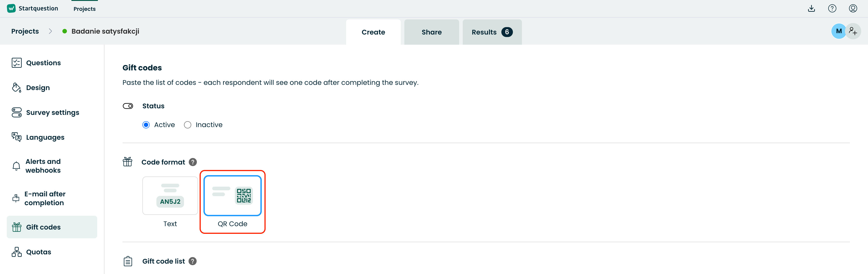Open the Code format help tooltip icon

click(193, 162)
